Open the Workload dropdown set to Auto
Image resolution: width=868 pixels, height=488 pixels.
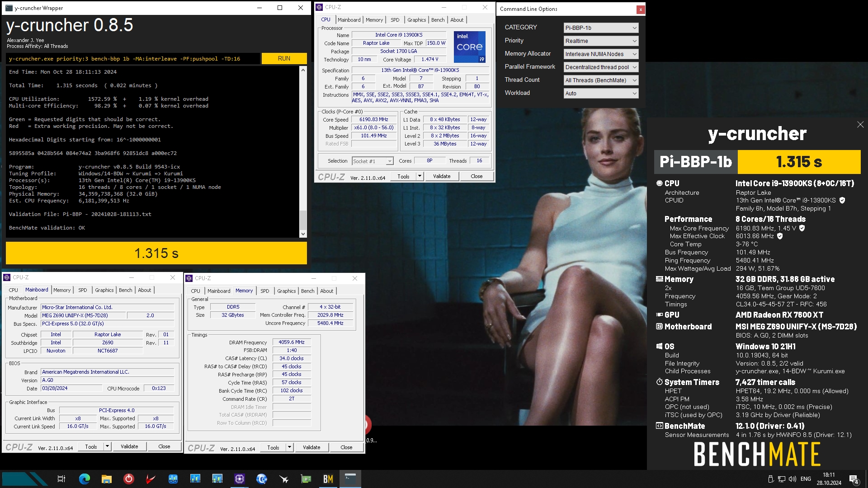pos(601,93)
